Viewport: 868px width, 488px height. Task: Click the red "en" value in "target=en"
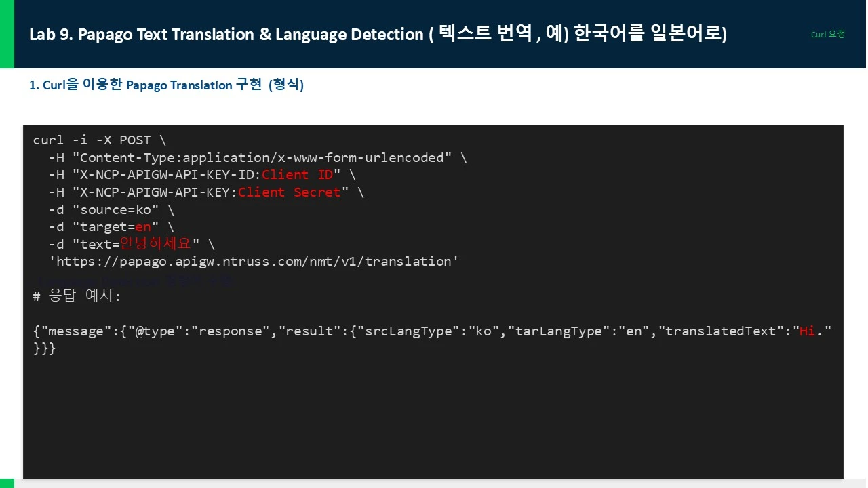click(142, 228)
